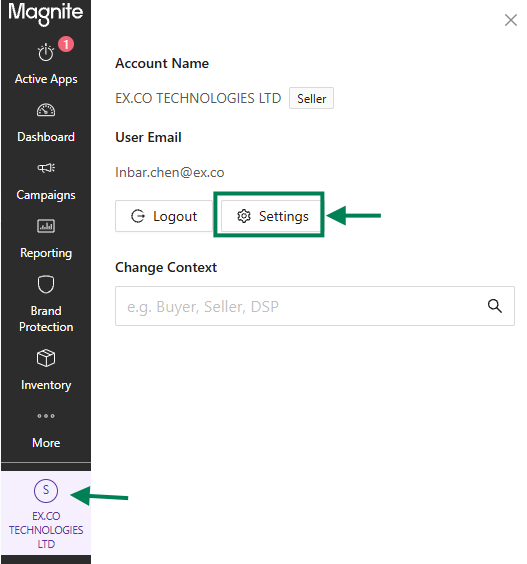
Task: Open Inventory box icon
Action: pyautogui.click(x=46, y=358)
